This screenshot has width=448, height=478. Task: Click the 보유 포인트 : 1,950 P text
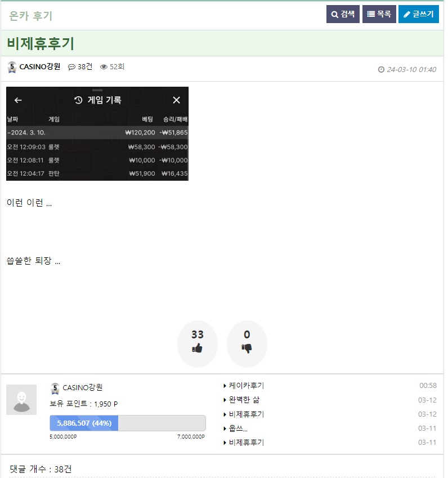pyautogui.click(x=84, y=404)
